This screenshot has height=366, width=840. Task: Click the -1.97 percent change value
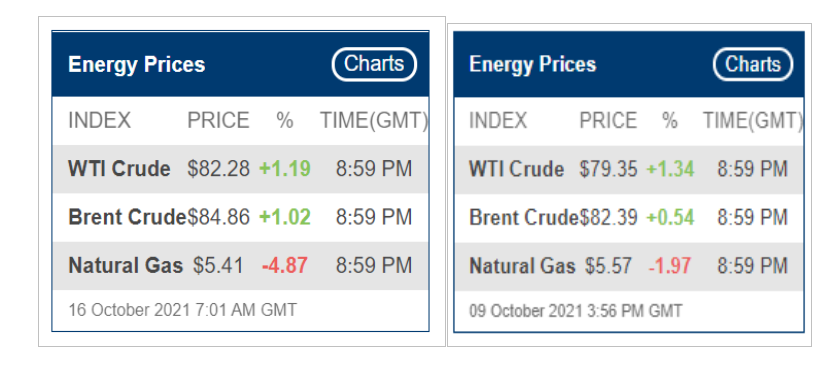point(670,266)
